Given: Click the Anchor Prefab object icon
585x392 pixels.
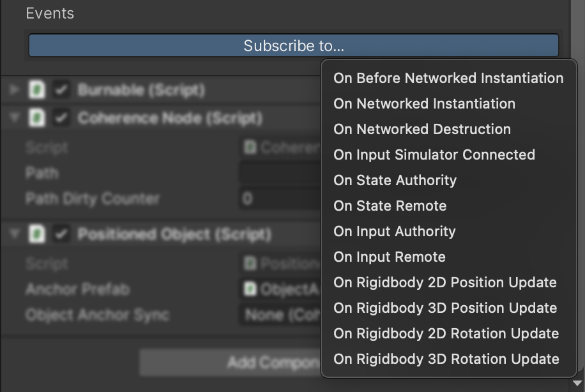Looking at the screenshot, I should click(x=250, y=289).
